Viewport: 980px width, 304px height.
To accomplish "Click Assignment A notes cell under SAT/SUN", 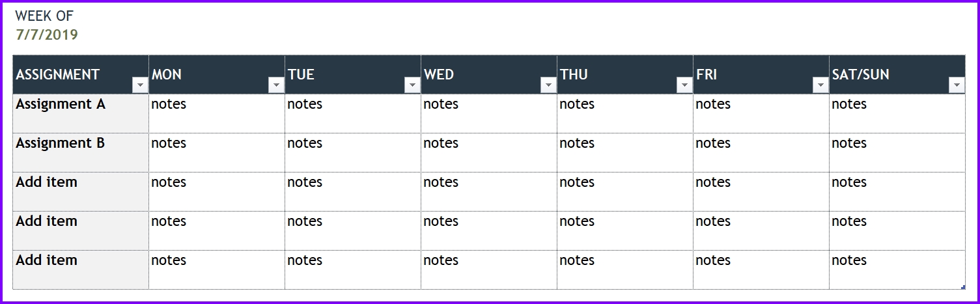I will 897,114.
